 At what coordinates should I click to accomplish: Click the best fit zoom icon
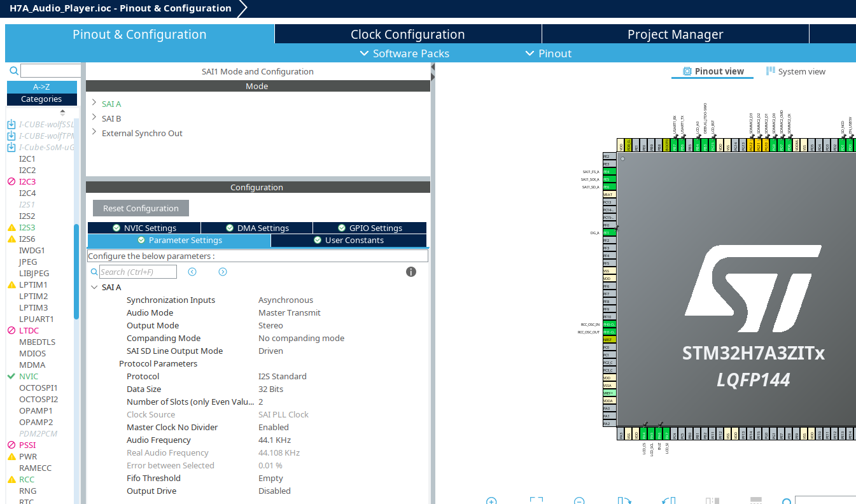tap(537, 501)
